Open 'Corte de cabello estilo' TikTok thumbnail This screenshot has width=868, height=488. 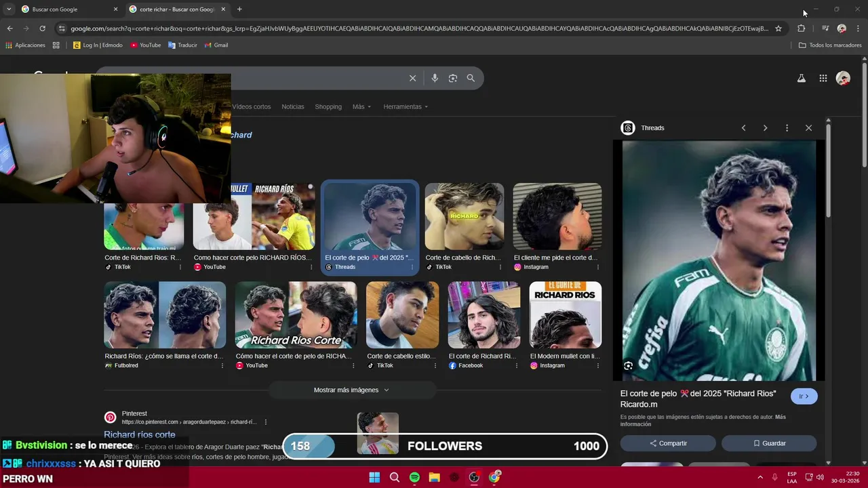(402, 314)
